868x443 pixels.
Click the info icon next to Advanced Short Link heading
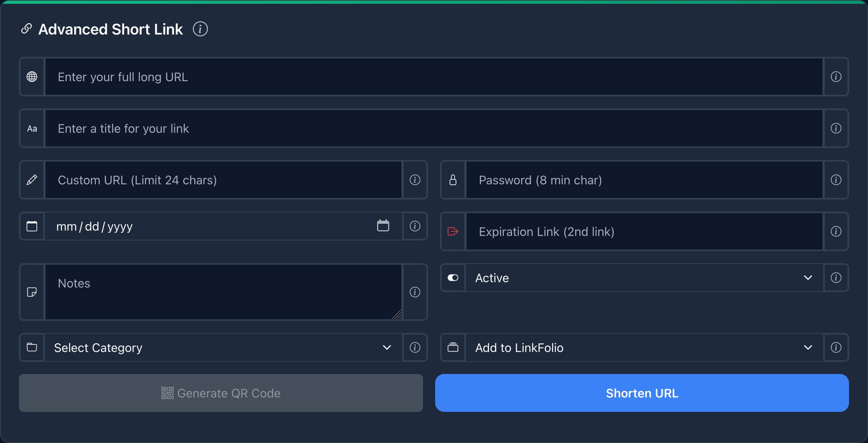(201, 29)
